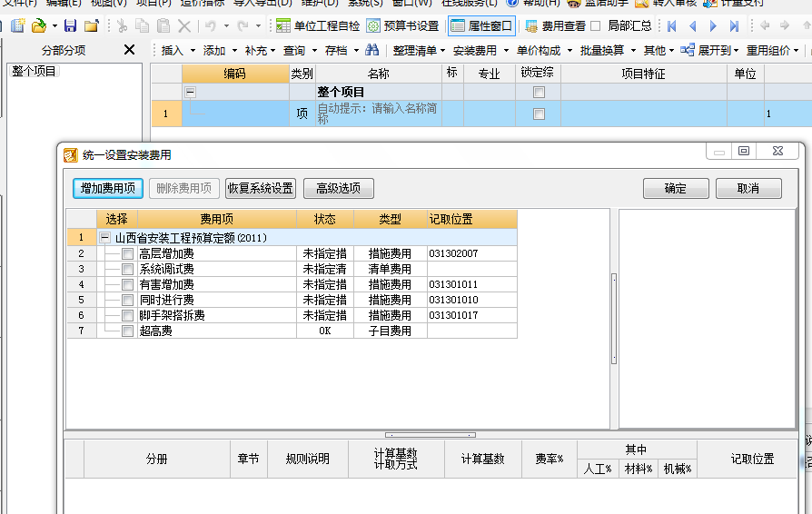This screenshot has width=812, height=514.
Task: Click 增加费用项 button
Action: (x=108, y=188)
